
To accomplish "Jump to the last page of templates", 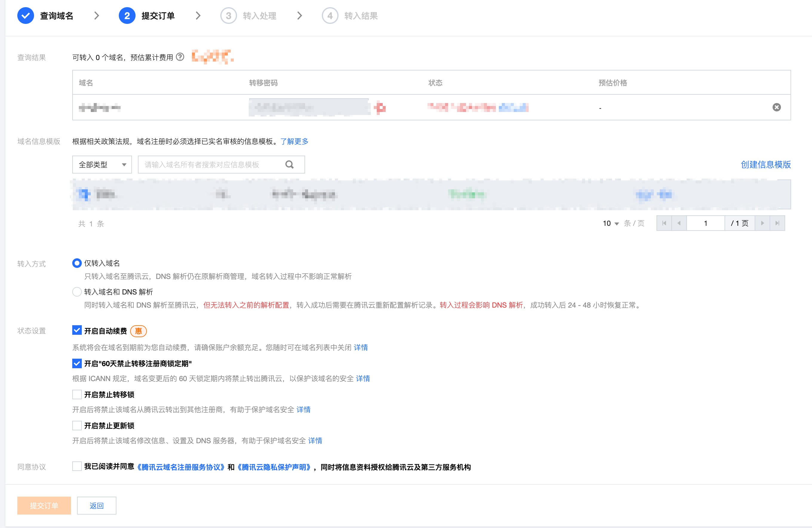I will click(x=778, y=223).
